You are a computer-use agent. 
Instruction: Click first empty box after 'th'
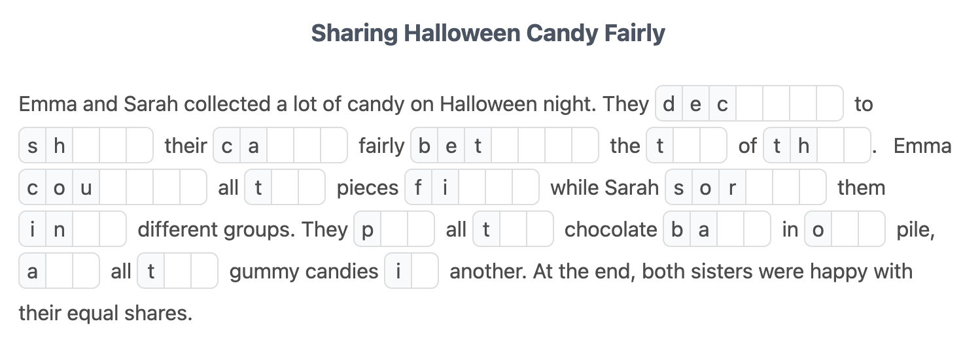pyautogui.click(x=830, y=146)
